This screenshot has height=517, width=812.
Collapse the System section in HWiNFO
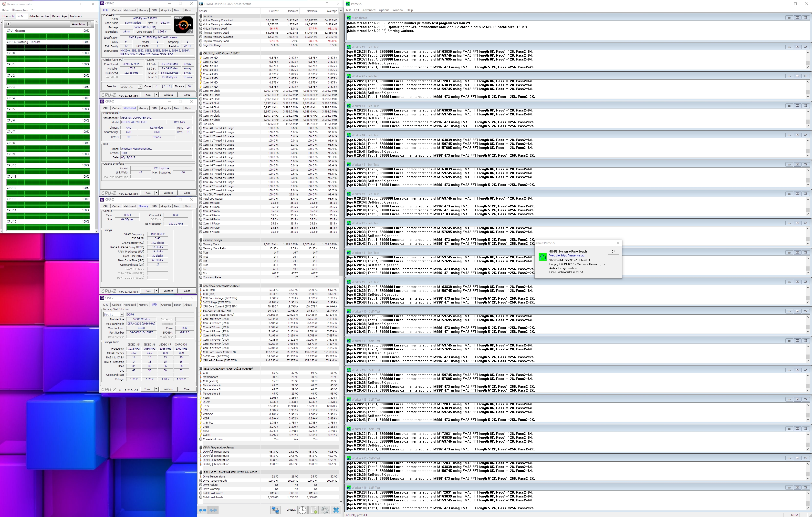click(201, 16)
